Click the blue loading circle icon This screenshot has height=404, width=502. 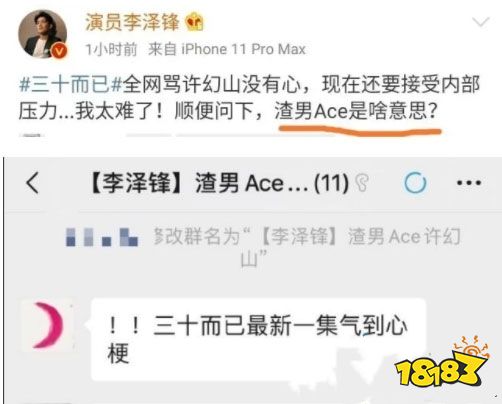click(415, 183)
